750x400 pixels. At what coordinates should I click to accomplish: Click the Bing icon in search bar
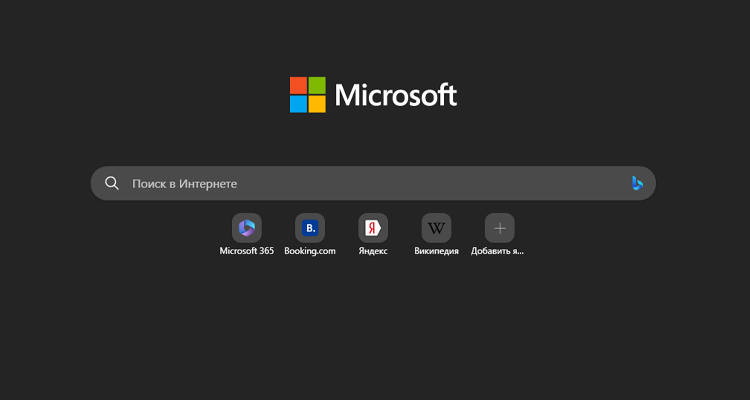(x=637, y=183)
